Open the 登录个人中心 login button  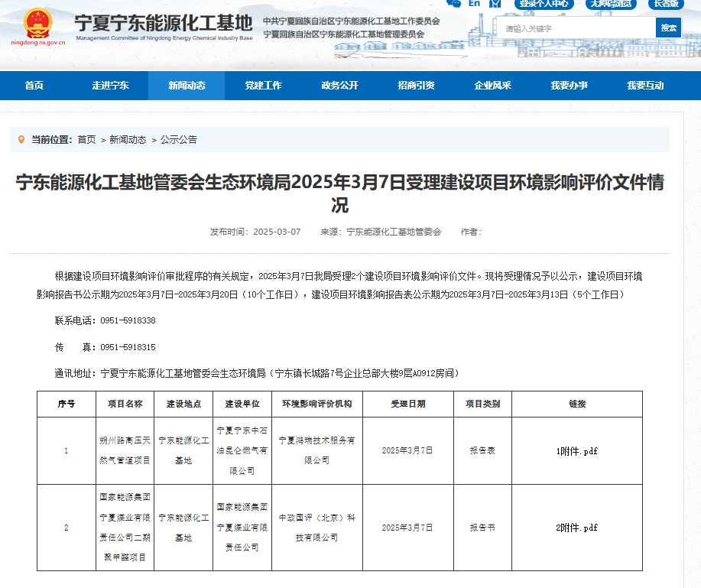pos(544,4)
